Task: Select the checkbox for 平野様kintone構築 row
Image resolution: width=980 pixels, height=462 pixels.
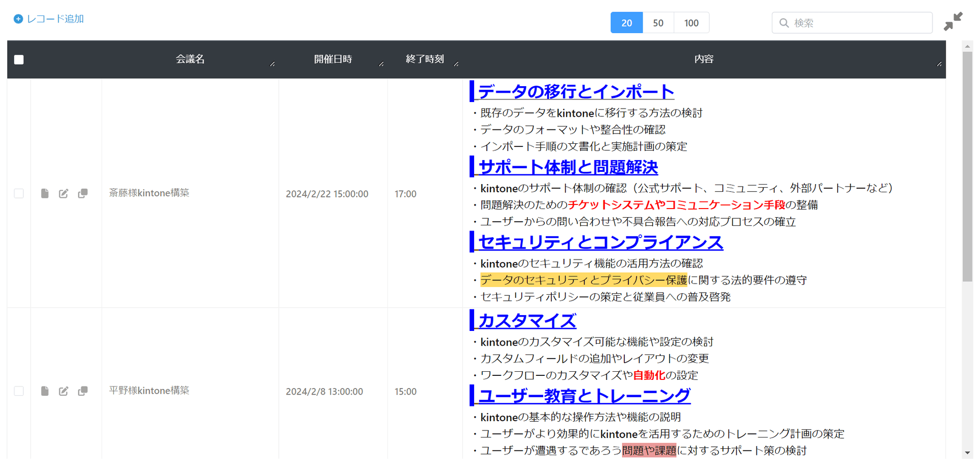Action: (19, 391)
